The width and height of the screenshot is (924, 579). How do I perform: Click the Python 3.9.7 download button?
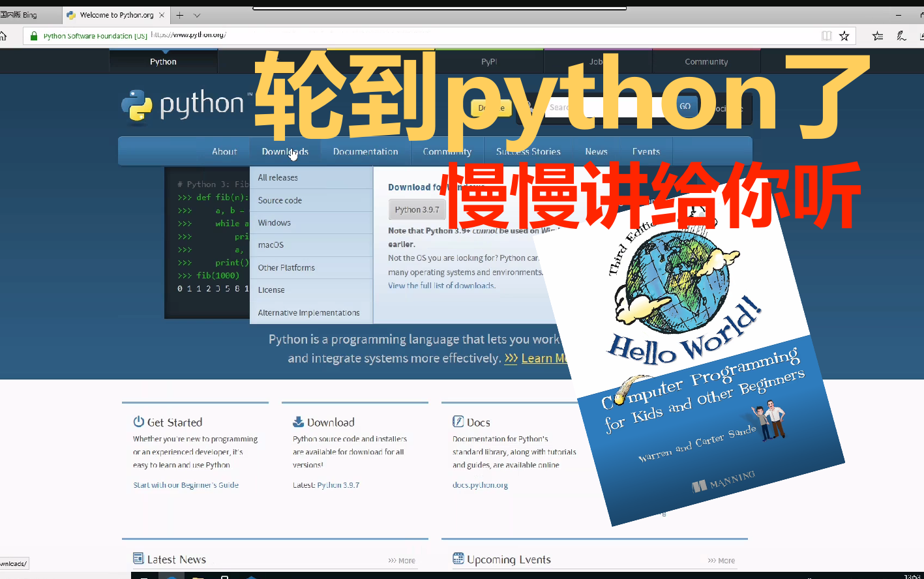[x=417, y=209]
